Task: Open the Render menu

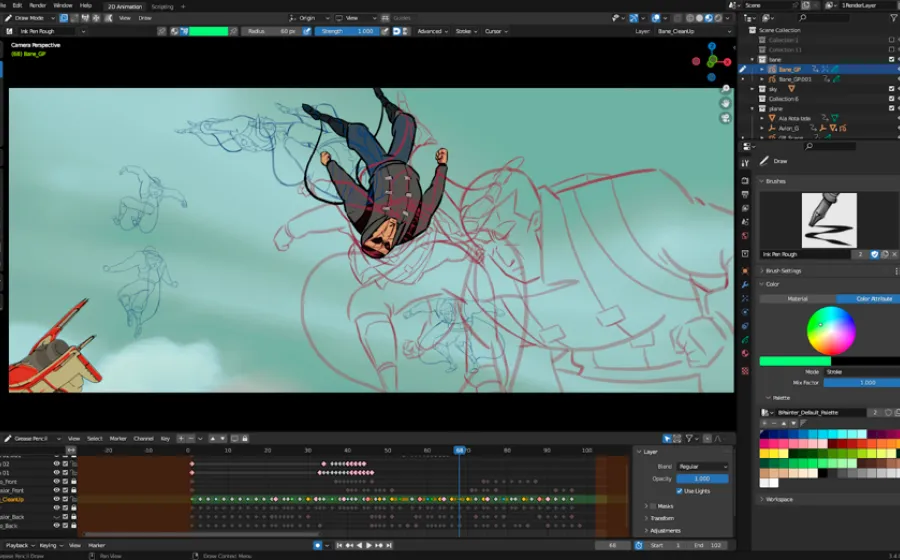Action: [x=37, y=6]
